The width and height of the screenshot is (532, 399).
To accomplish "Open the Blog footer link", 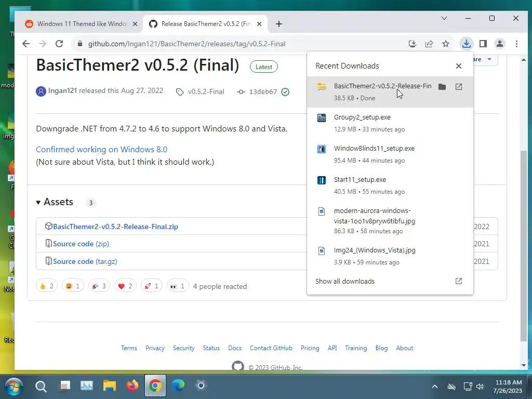I will point(381,348).
